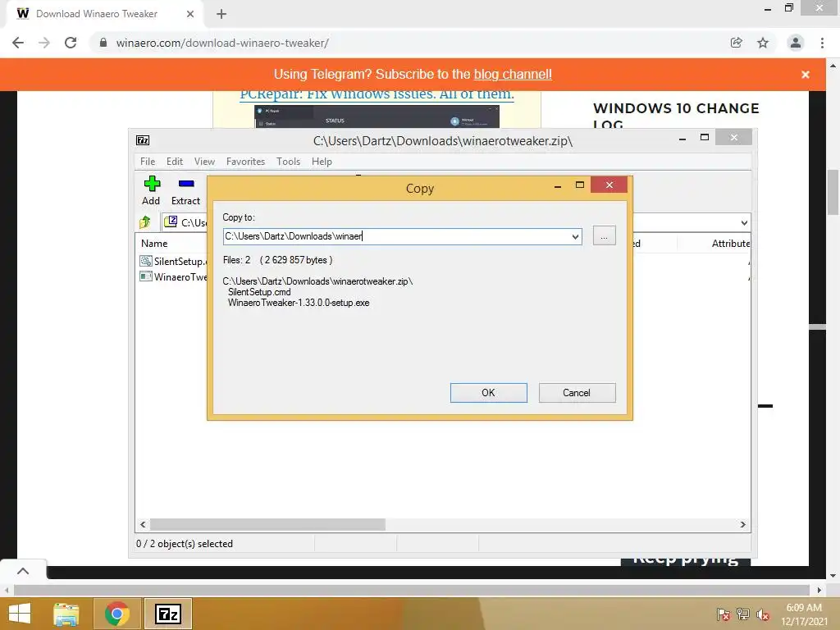The height and width of the screenshot is (630, 840).
Task: Open File Explorer from taskbar
Action: [x=66, y=614]
